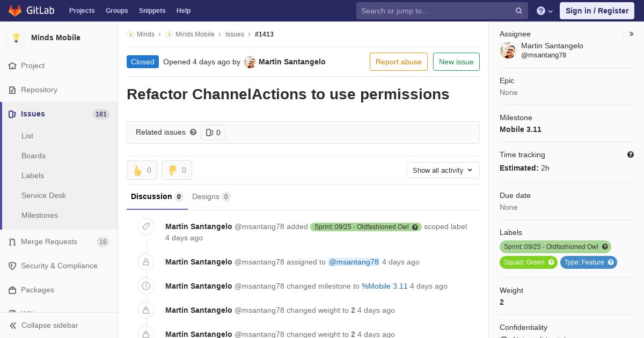Open the Projects menu

point(82,11)
